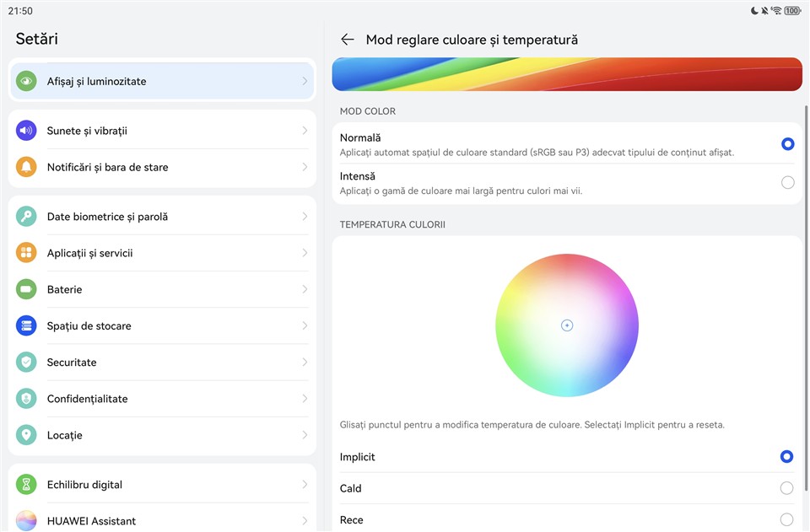Select the Intensă color mode
This screenshot has width=810, height=532.
click(x=786, y=182)
